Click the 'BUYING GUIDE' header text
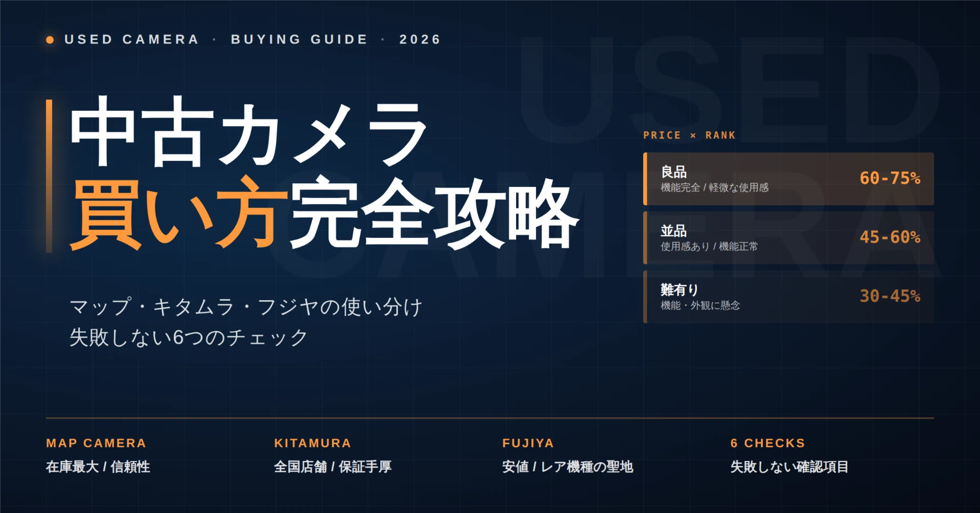Viewport: 980px width, 513px height. [299, 39]
